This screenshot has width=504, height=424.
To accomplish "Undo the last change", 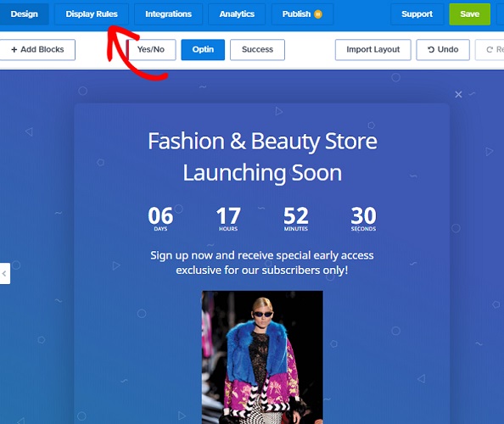I will pyautogui.click(x=443, y=50).
